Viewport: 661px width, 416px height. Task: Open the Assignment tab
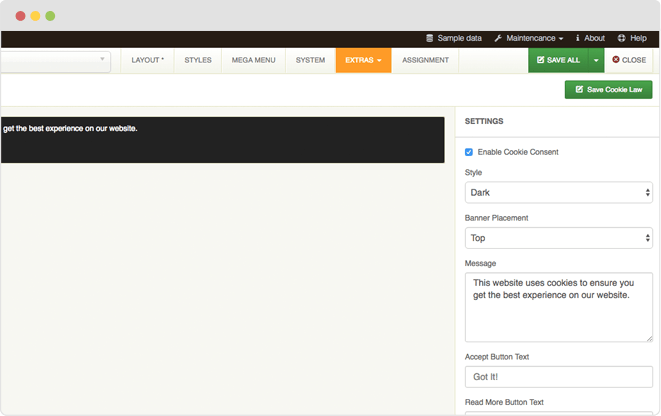(x=425, y=60)
